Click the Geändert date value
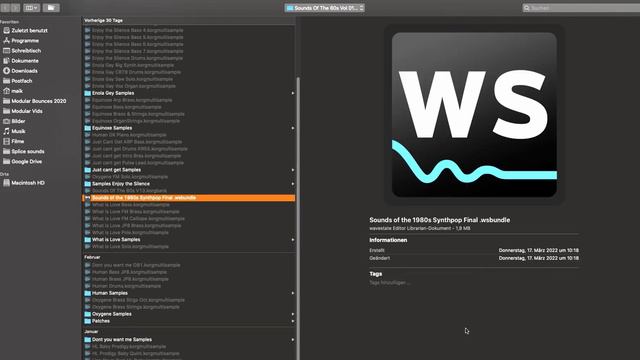The width and height of the screenshot is (640, 360). [x=538, y=258]
